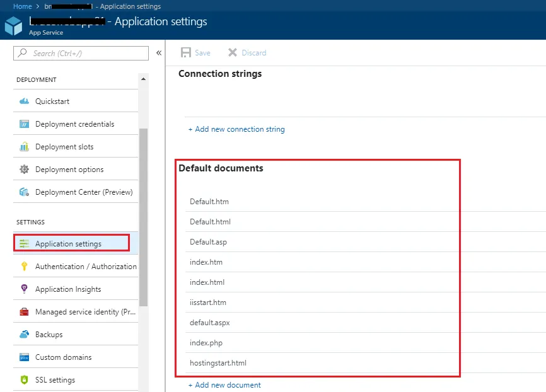Open Authentication / Authorization
Screen dimensions: 546x392
(76, 267)
